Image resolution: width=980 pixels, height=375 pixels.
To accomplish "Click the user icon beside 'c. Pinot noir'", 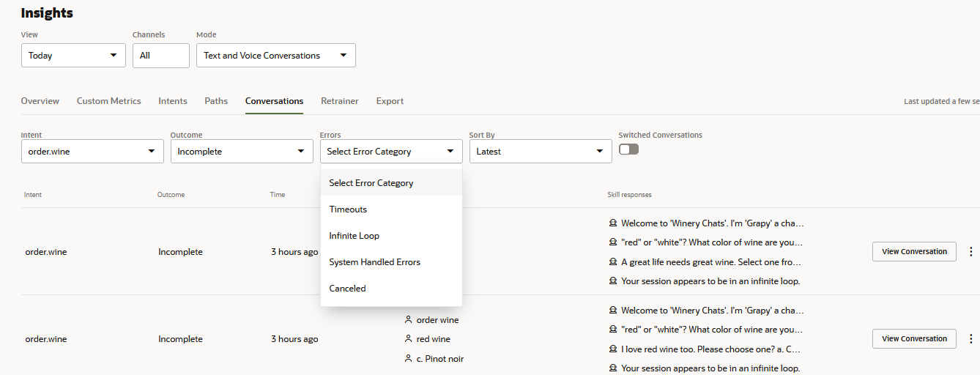I will tap(409, 359).
